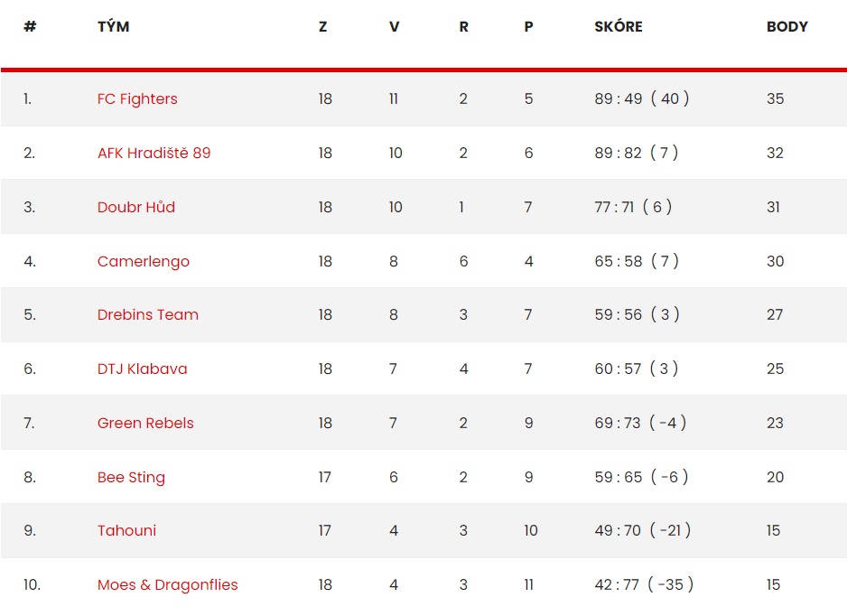
Task: Click the Tahouni team link
Action: point(127,530)
